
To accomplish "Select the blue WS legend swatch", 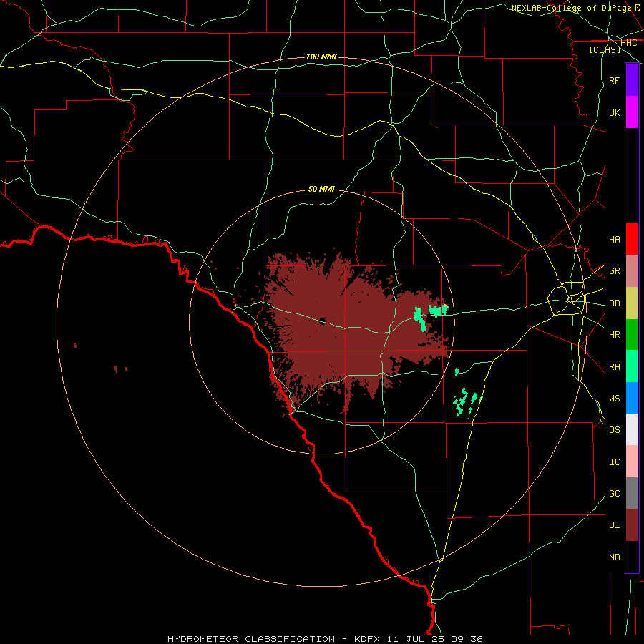I will [x=632, y=398].
